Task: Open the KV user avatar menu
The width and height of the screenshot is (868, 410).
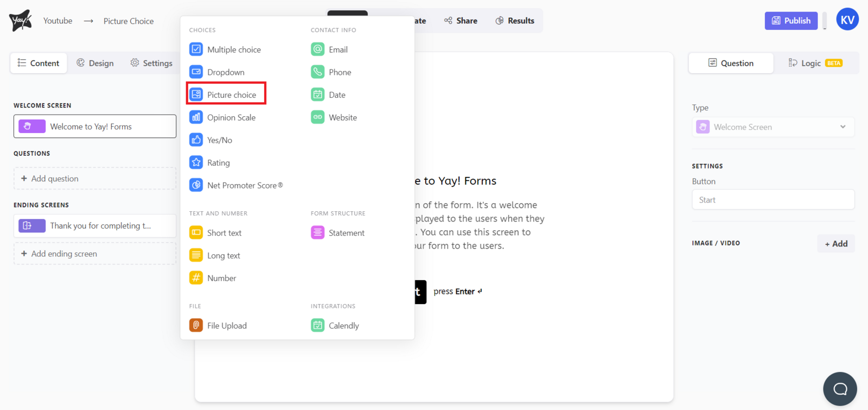Action: coord(847,20)
